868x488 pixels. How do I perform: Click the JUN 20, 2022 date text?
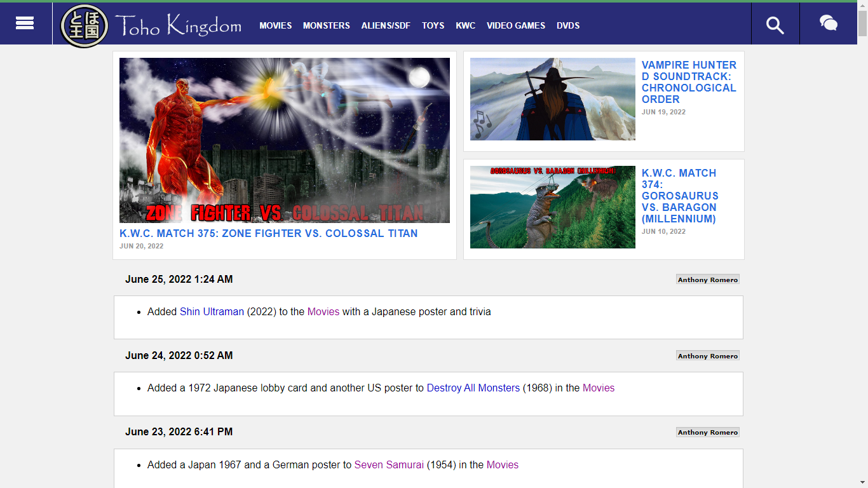tap(142, 246)
